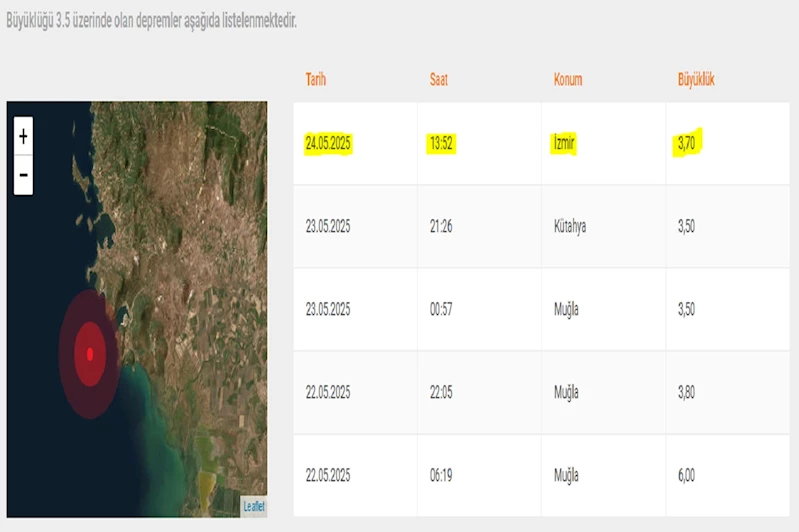Open the Leaflet attribution link
The height and width of the screenshot is (532, 799).
point(254,507)
